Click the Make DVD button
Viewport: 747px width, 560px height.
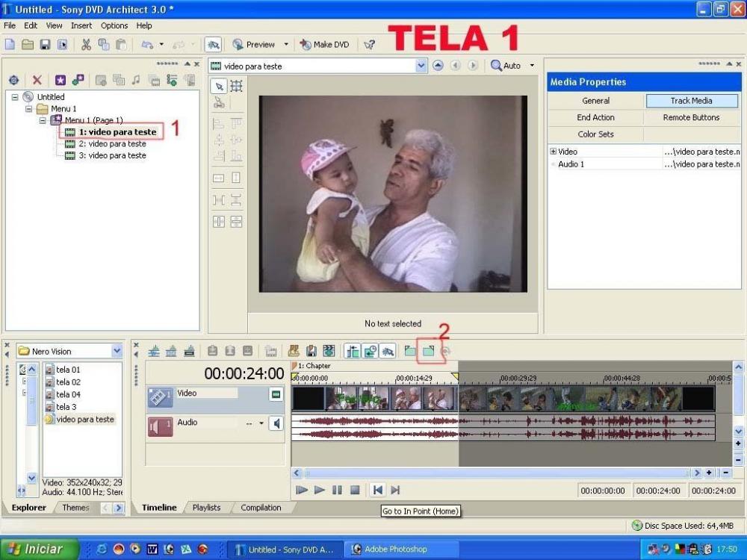point(325,45)
